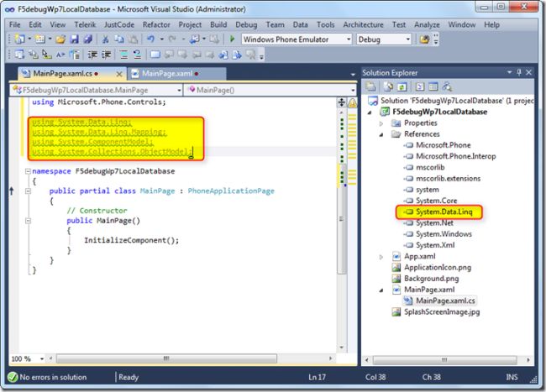Open the Architecture menu
The image size is (546, 392).
tap(363, 24)
